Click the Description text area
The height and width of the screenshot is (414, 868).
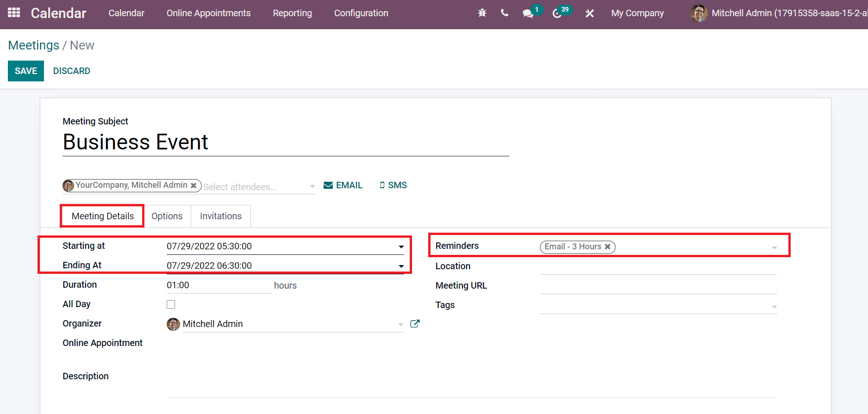click(472, 384)
